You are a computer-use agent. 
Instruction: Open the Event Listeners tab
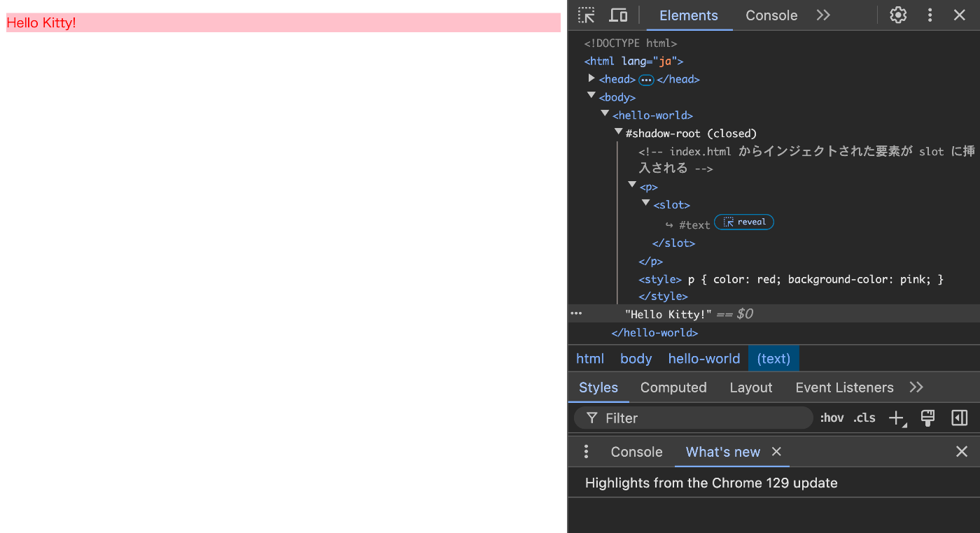[844, 388]
